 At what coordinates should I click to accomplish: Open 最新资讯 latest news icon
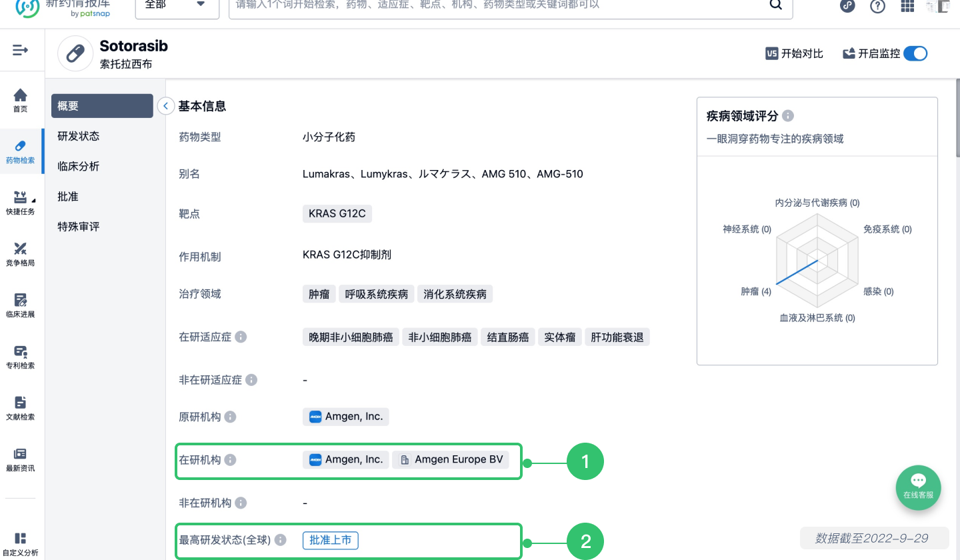point(21,454)
